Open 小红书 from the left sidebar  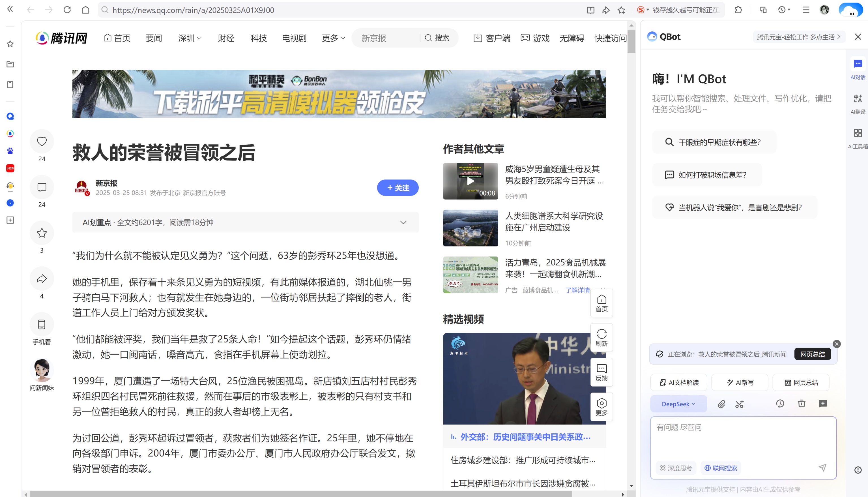[10, 168]
